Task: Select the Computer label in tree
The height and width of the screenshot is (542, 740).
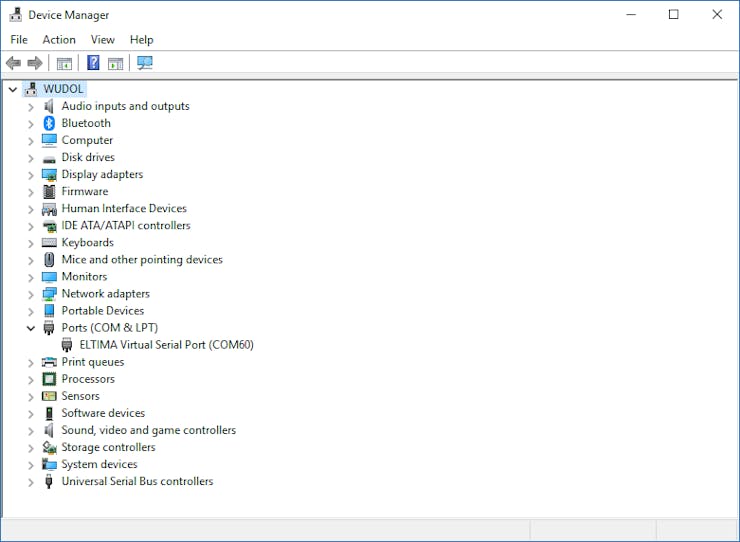Action: point(87,140)
